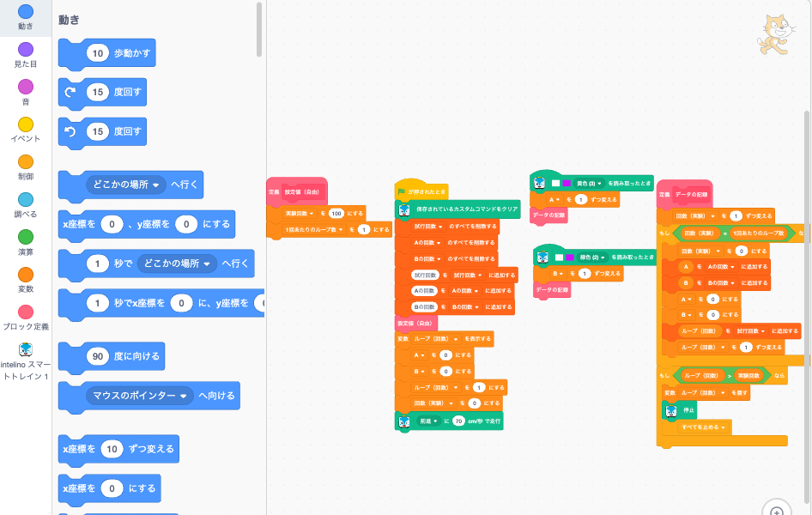Viewport: 812px width, 515px height.
Task: Click the block palette vertical scrollbar
Action: click(259, 29)
